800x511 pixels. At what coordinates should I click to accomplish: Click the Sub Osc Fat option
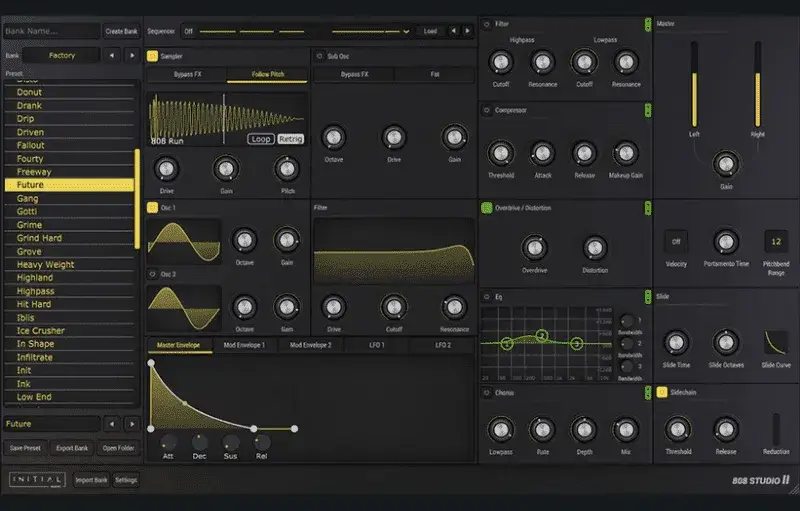coord(435,74)
